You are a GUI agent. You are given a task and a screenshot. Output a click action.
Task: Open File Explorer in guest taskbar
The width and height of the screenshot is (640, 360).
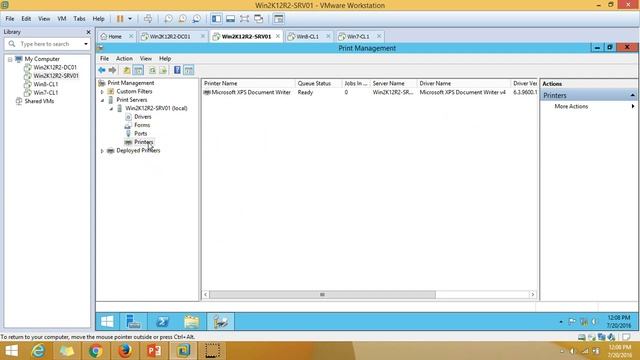point(191,322)
